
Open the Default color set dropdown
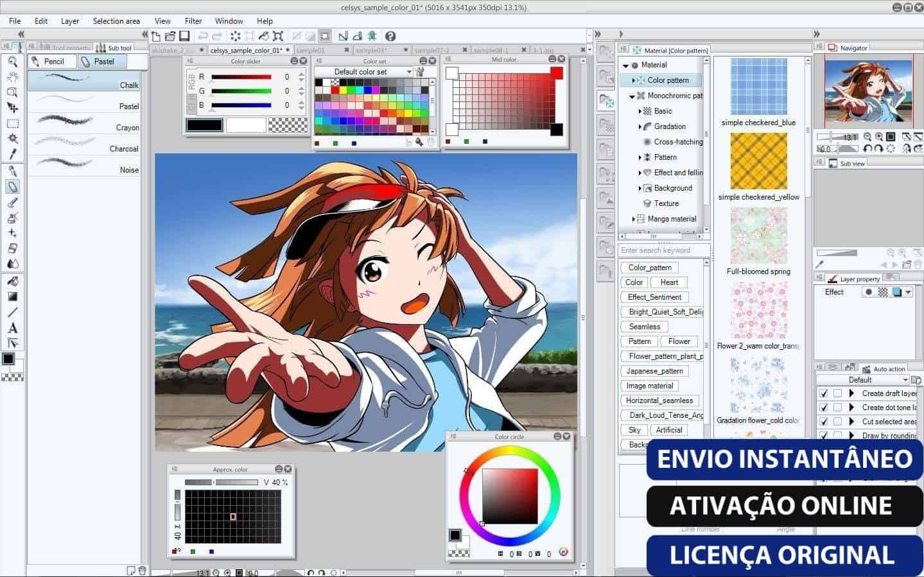(x=363, y=72)
